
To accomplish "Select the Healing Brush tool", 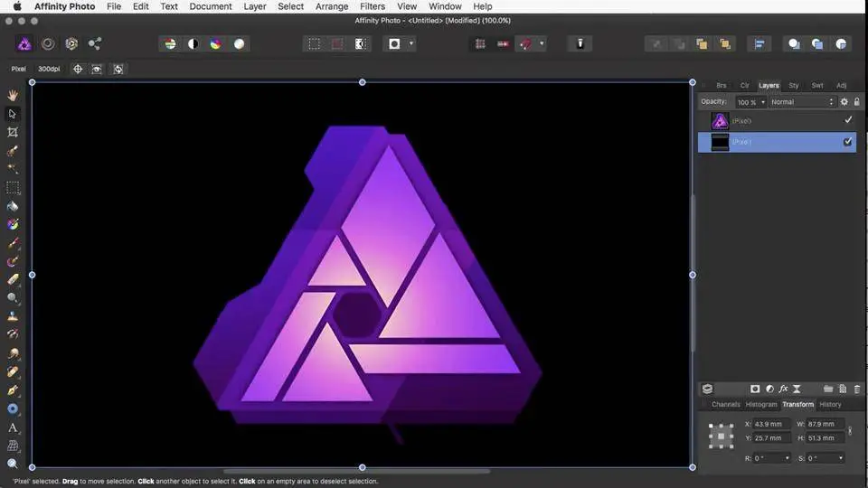I will 13,371.
